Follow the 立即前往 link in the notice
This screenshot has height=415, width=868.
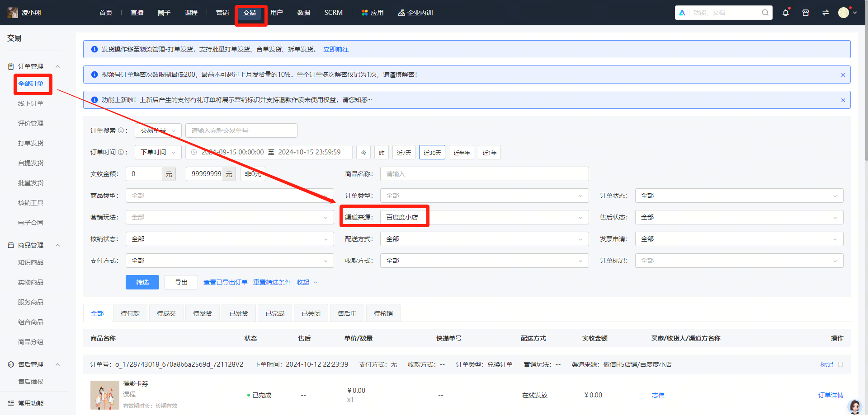pyautogui.click(x=336, y=49)
